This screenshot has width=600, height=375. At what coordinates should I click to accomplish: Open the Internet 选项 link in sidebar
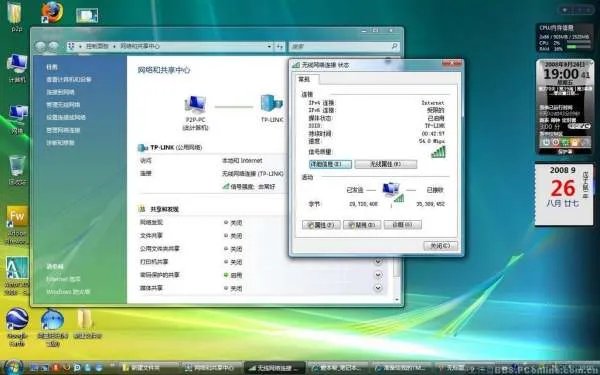pos(64,279)
